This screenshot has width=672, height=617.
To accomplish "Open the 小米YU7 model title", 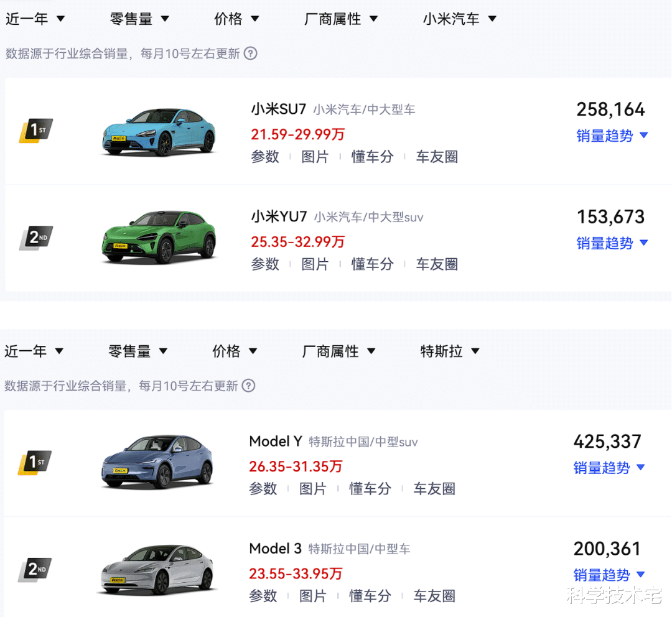I will (x=279, y=217).
